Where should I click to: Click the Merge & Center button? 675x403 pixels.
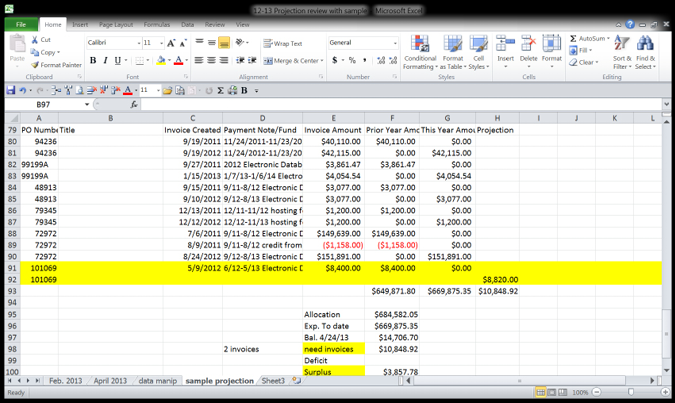pyautogui.click(x=293, y=61)
